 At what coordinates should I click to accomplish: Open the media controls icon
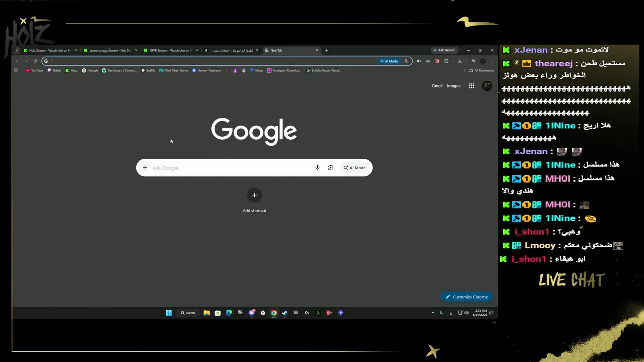(473, 61)
